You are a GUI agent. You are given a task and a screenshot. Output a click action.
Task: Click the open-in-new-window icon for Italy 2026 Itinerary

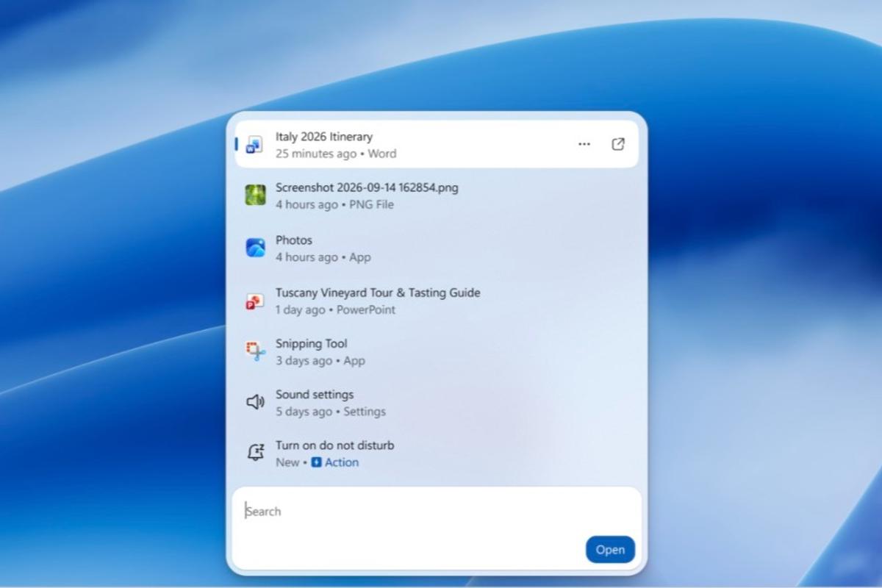(618, 144)
